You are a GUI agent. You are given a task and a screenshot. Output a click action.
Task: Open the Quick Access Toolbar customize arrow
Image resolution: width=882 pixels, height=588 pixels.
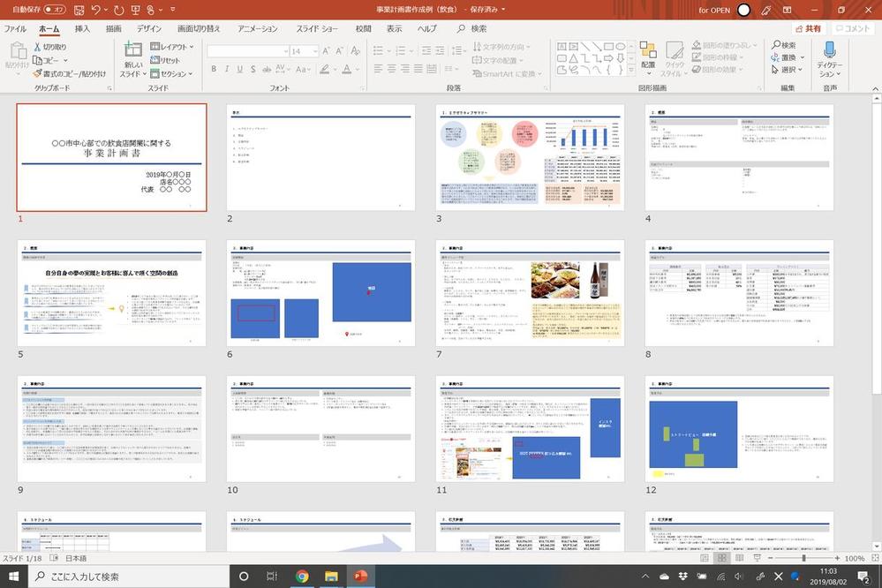173,10
